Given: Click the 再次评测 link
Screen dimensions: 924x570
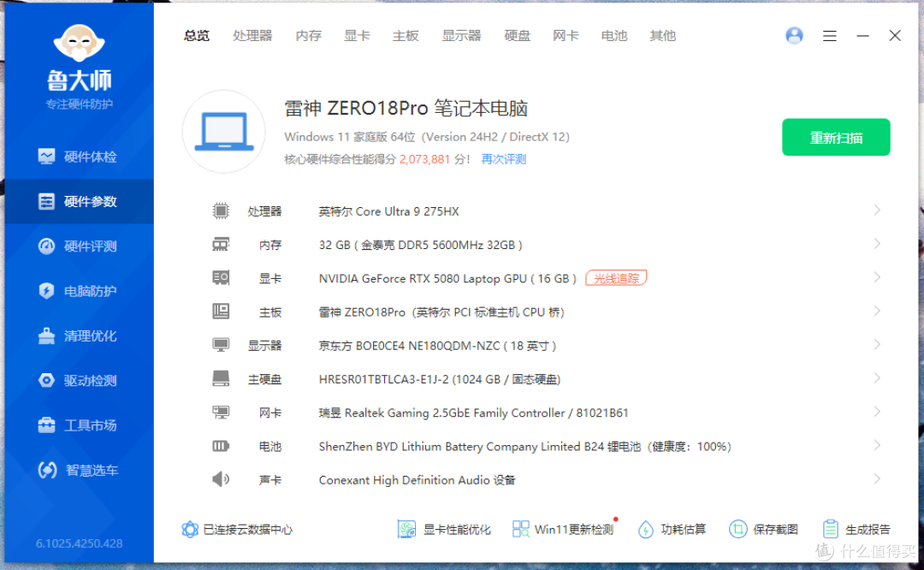Looking at the screenshot, I should coord(503,159).
